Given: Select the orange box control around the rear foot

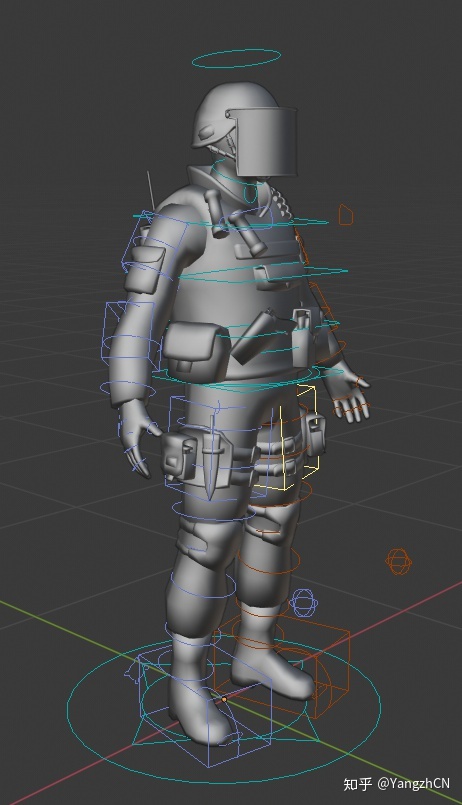Looking at the screenshot, I should (x=281, y=665).
